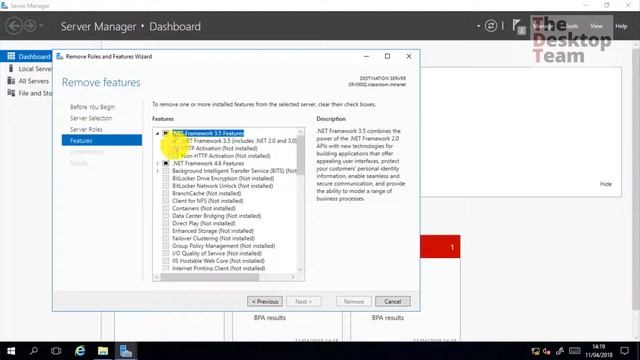Click the wizard title bar icon
Image resolution: width=640 pixels, height=360 pixels.
point(60,56)
